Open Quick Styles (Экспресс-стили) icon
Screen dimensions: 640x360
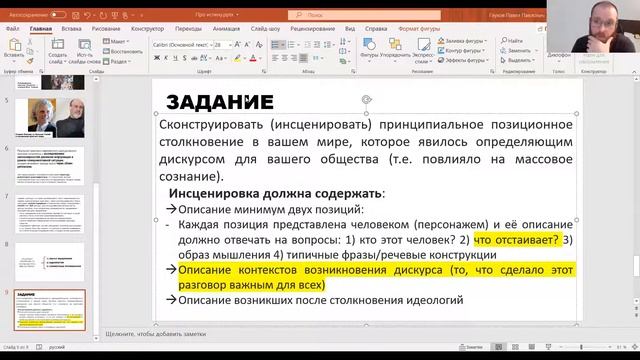pyautogui.click(x=423, y=44)
